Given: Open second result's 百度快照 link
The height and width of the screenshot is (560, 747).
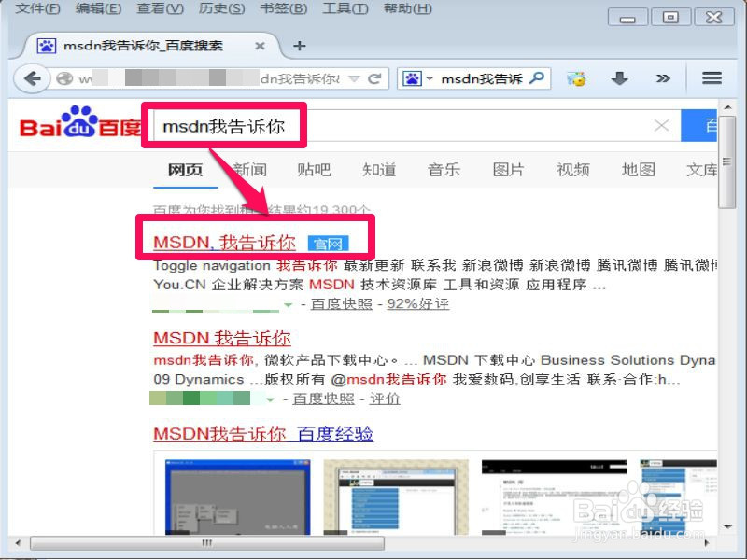Looking at the screenshot, I should pyautogui.click(x=323, y=399).
